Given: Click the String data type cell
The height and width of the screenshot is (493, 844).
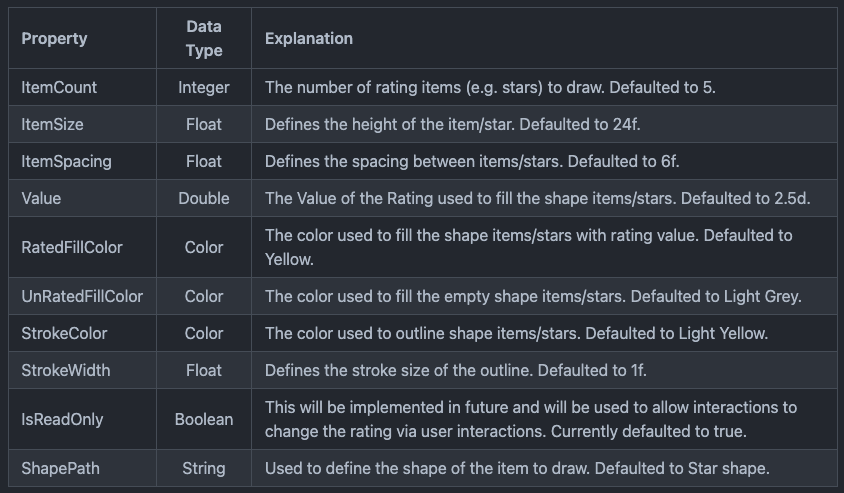Looking at the screenshot, I should (x=204, y=468).
